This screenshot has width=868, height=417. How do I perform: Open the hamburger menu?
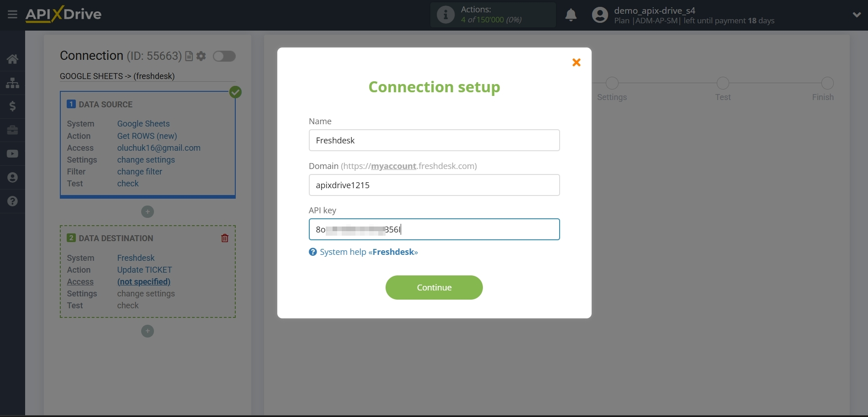pos(12,15)
